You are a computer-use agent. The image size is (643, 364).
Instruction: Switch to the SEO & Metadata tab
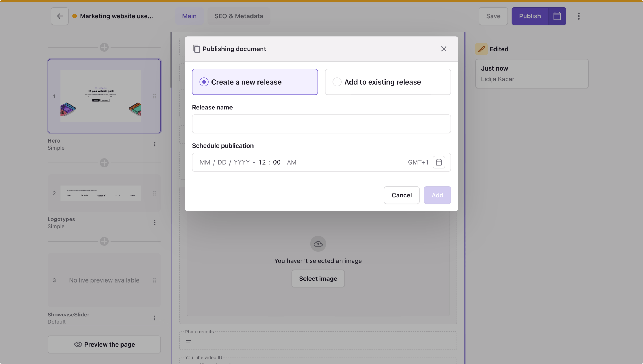[x=238, y=16]
